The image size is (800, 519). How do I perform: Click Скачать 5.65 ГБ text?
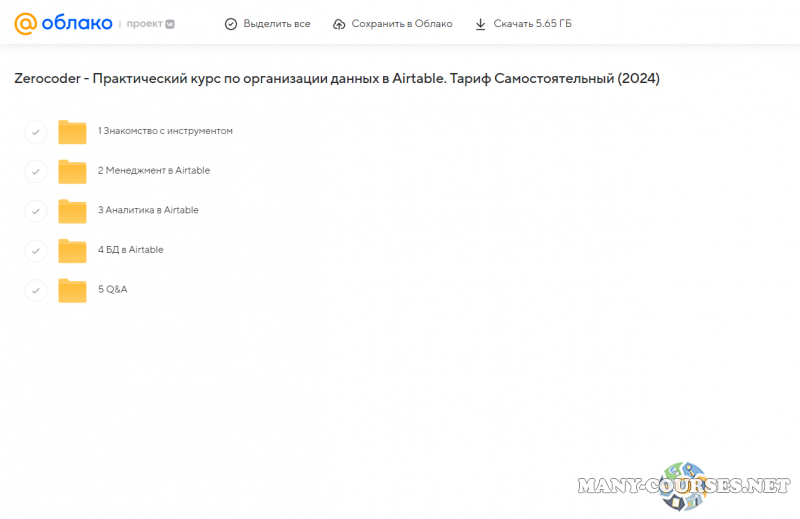(x=532, y=24)
